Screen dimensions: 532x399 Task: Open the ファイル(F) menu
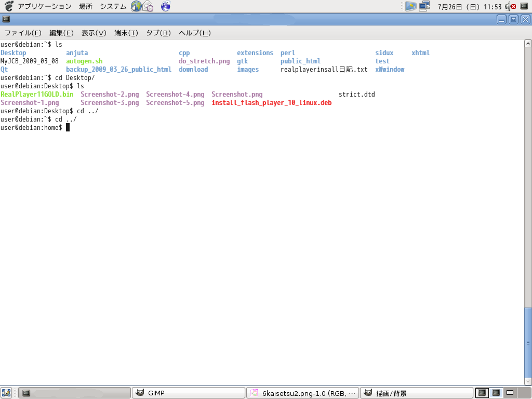click(x=23, y=33)
